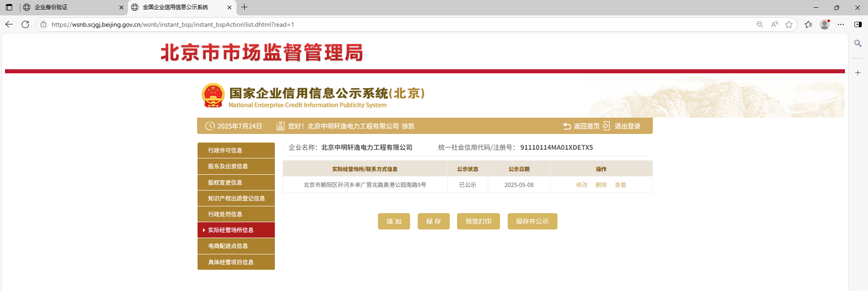This screenshot has height=291, width=868.
Task: Click the 预览打印 button
Action: pos(478,221)
